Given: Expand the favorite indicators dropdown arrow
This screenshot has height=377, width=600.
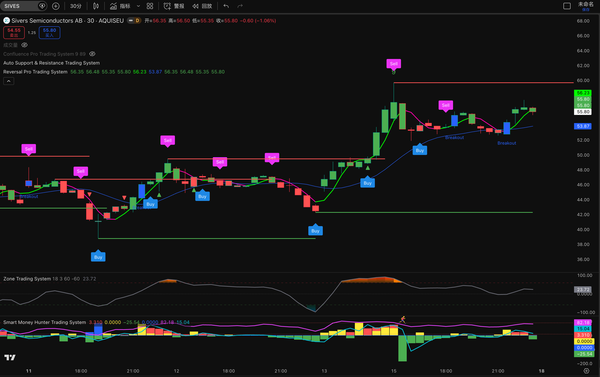Looking at the screenshot, I should [139, 6].
